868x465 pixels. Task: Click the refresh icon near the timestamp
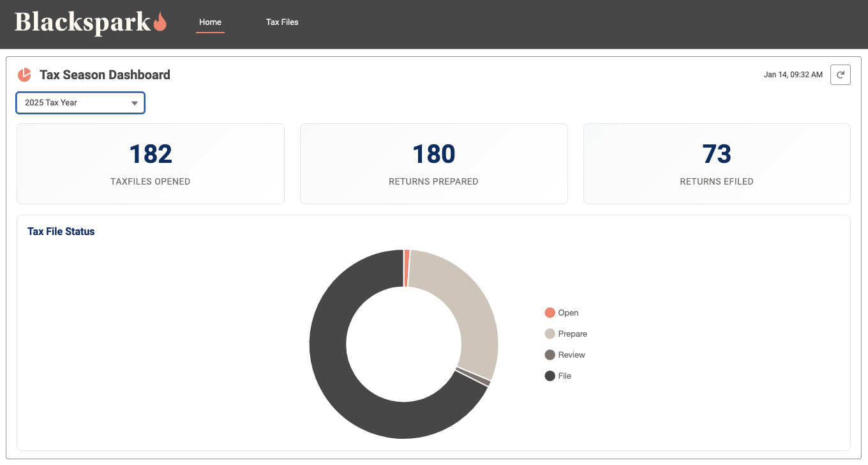coord(840,74)
